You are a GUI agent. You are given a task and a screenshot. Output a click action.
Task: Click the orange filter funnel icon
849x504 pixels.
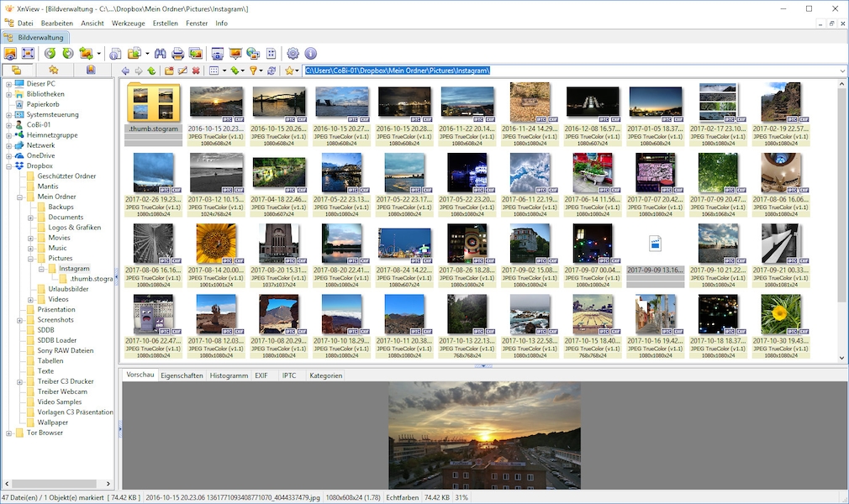[x=252, y=71]
